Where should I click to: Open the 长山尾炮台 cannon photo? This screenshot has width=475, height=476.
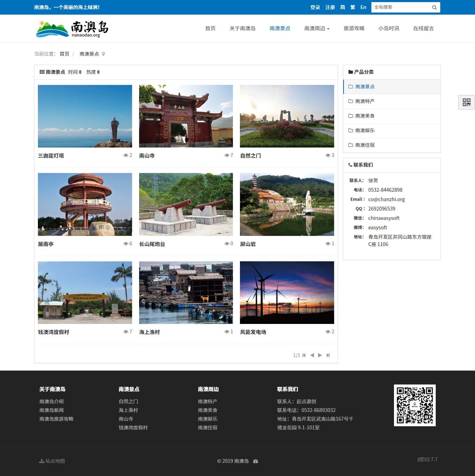[x=186, y=205]
